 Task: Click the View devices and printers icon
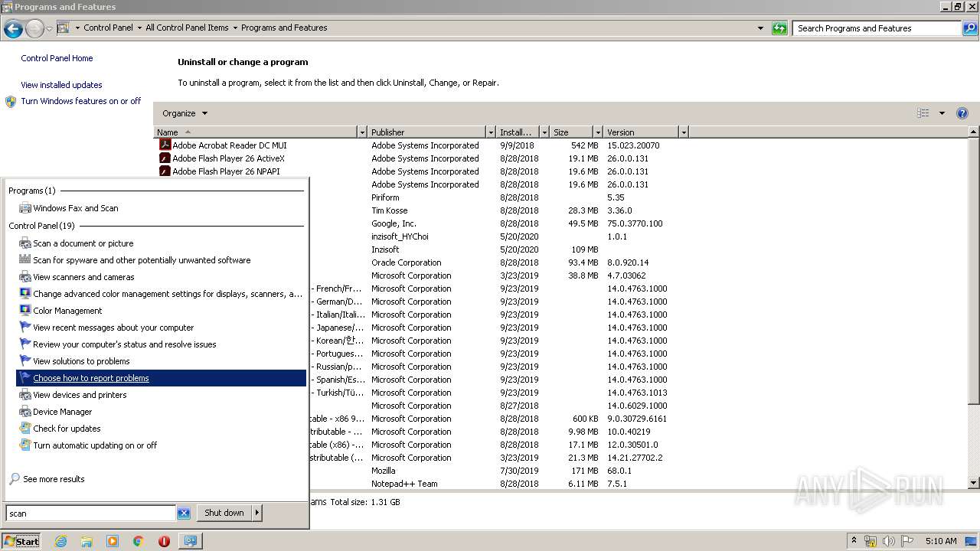[25, 395]
